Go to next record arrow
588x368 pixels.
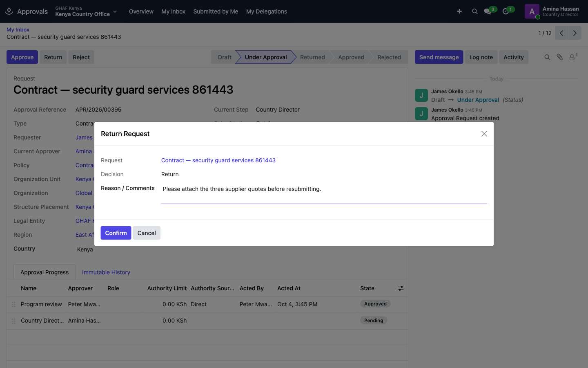[x=575, y=33]
